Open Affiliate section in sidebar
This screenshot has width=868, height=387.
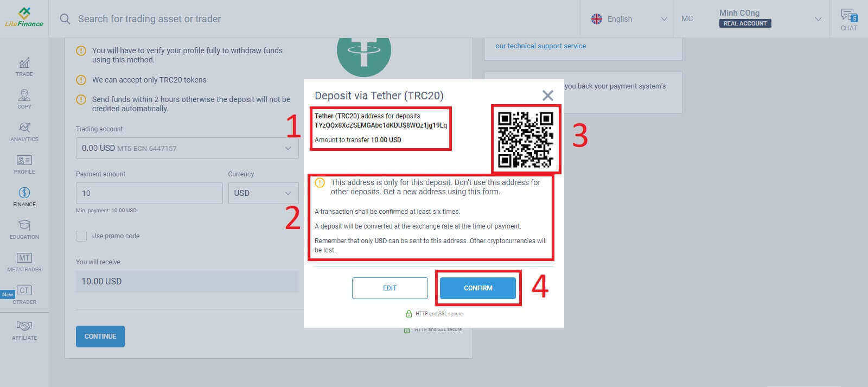(x=24, y=330)
